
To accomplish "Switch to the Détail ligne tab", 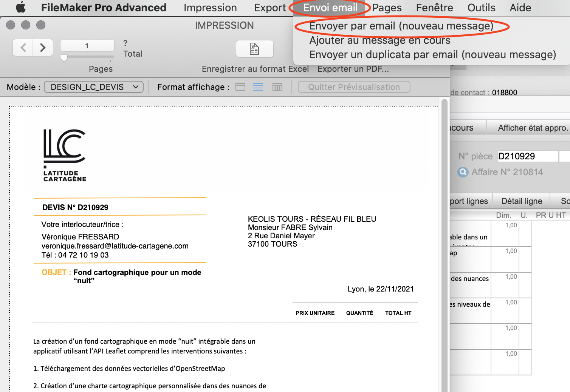I will [521, 201].
